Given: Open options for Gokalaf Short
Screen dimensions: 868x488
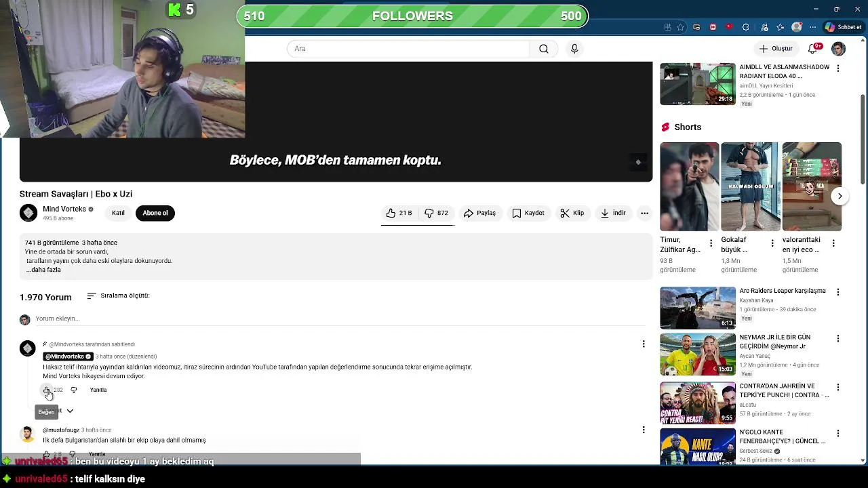Looking at the screenshot, I should pos(772,243).
